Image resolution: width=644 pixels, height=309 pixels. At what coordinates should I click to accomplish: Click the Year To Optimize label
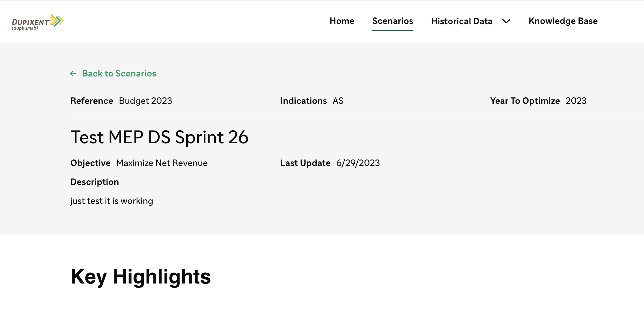(525, 101)
